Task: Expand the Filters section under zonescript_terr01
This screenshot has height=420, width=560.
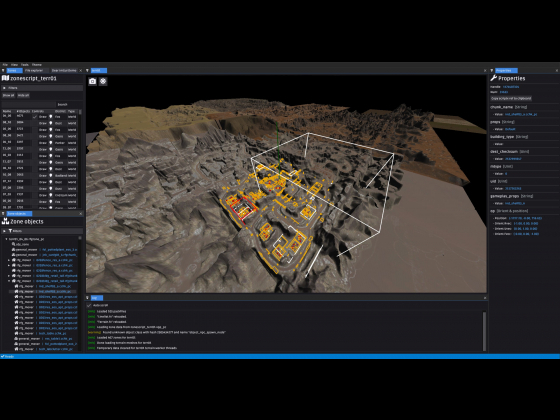Action: tap(4, 88)
